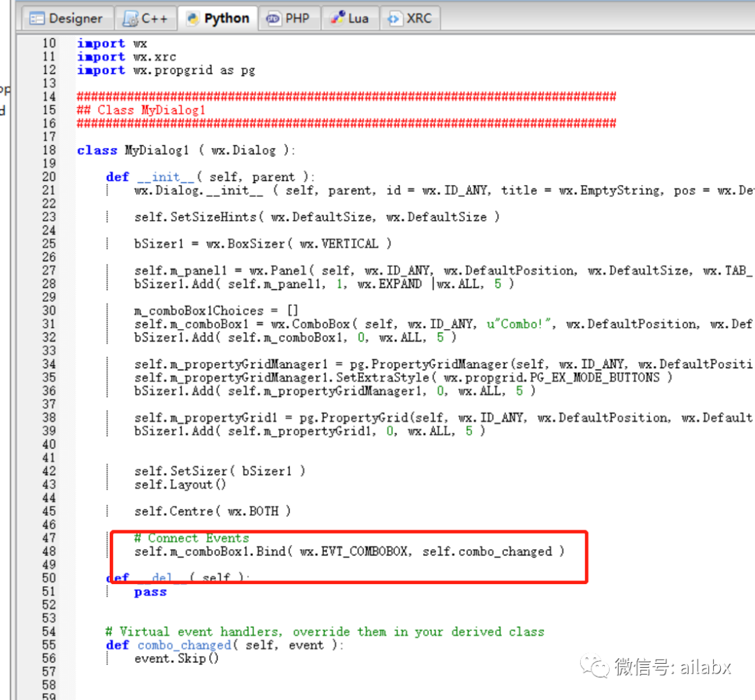Click 'self.m_propertyGrid1 = pg.PropertyGrid' line
Image resolution: width=755 pixels, height=700 pixels.
tap(443, 418)
